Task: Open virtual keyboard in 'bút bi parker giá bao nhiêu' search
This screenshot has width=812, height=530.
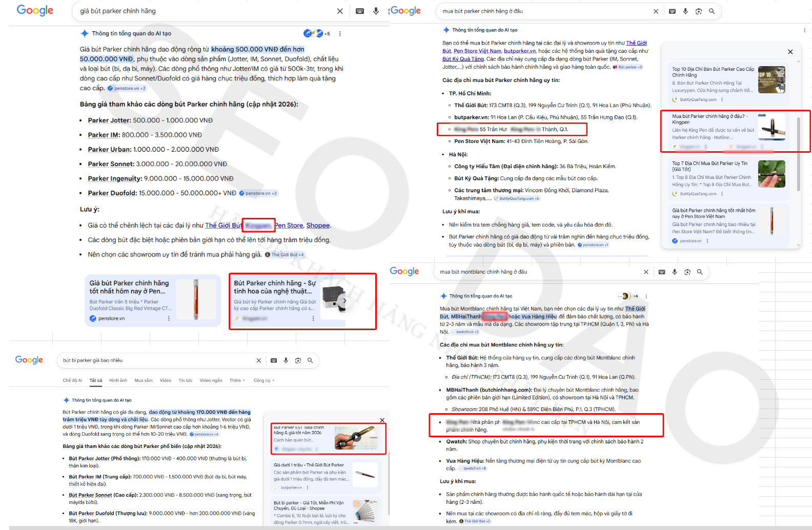Action: coord(274,360)
